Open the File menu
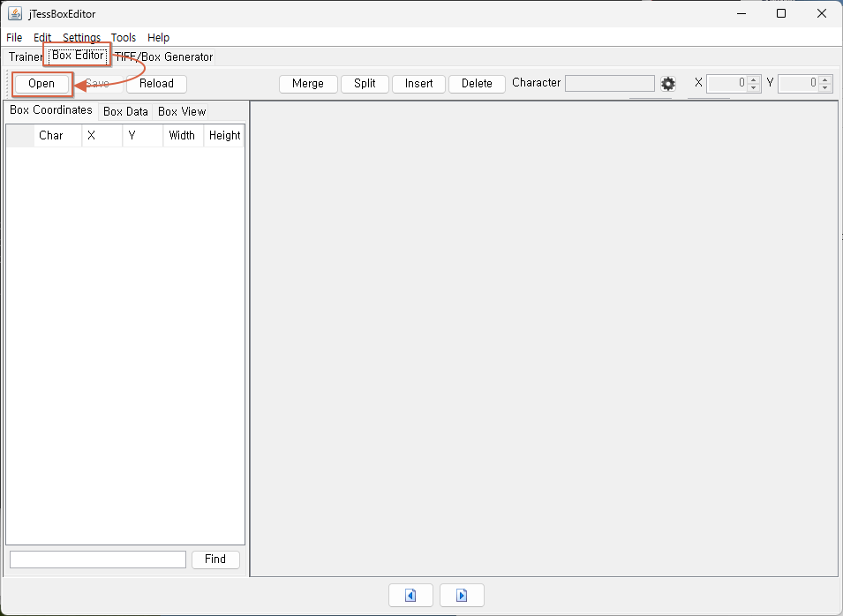This screenshot has height=616, width=843. 14,38
